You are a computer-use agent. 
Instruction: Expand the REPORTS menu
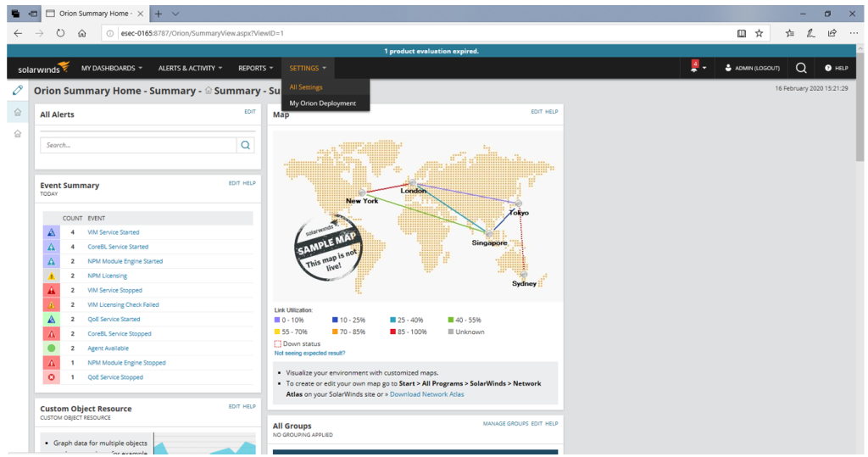click(x=256, y=68)
